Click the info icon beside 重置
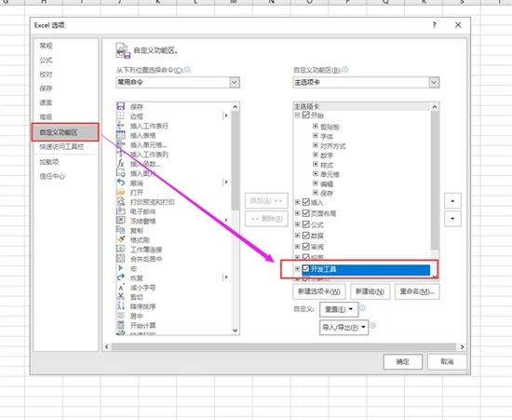 [362, 308]
